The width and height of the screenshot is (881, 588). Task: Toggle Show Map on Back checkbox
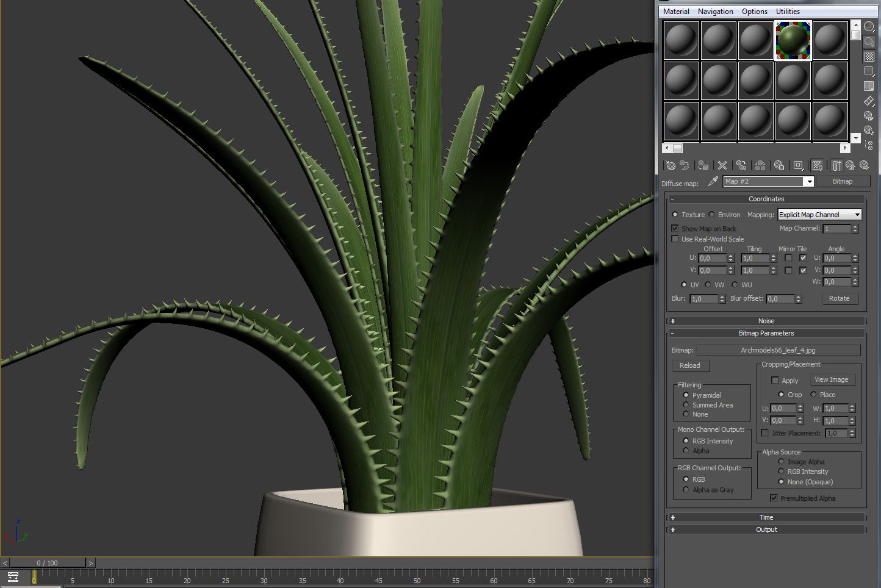[675, 228]
